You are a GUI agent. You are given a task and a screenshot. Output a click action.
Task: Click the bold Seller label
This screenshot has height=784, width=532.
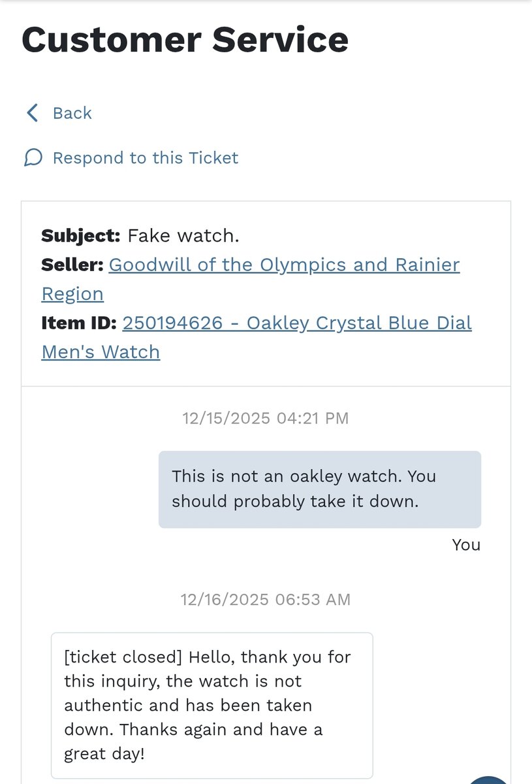click(72, 265)
